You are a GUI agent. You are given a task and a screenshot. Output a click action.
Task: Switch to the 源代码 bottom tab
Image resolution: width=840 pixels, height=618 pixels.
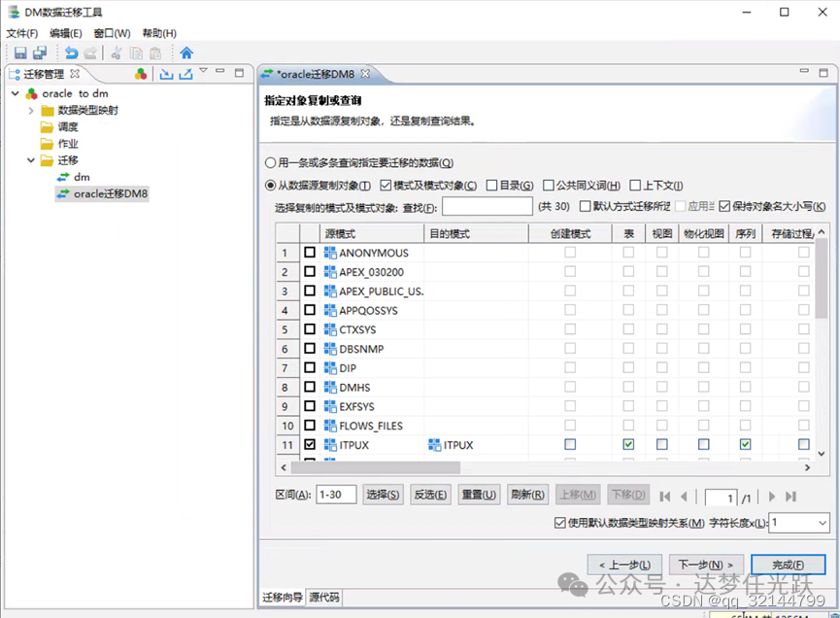click(324, 597)
